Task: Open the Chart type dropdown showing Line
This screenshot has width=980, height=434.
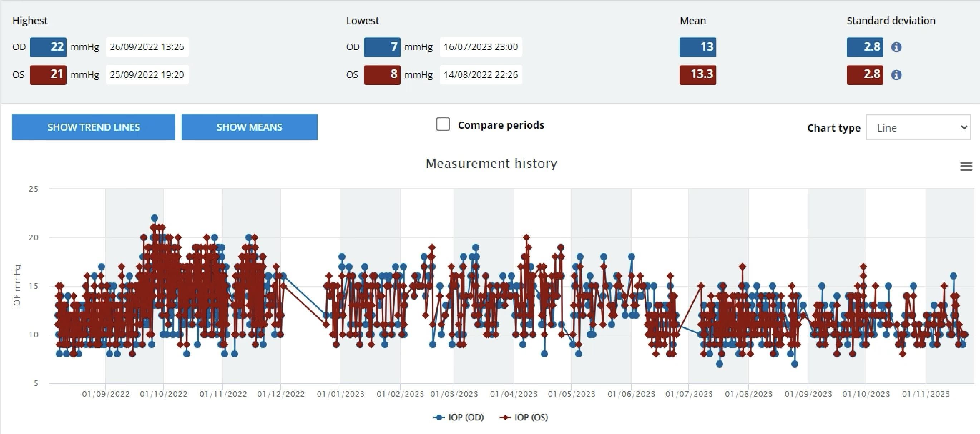Action: coord(918,128)
